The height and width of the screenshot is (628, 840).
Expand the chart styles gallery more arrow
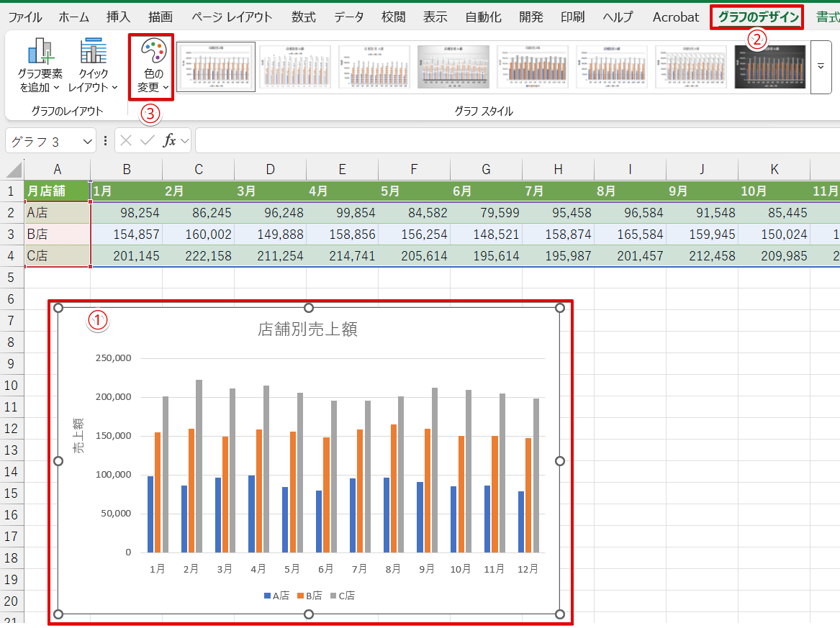(821, 67)
